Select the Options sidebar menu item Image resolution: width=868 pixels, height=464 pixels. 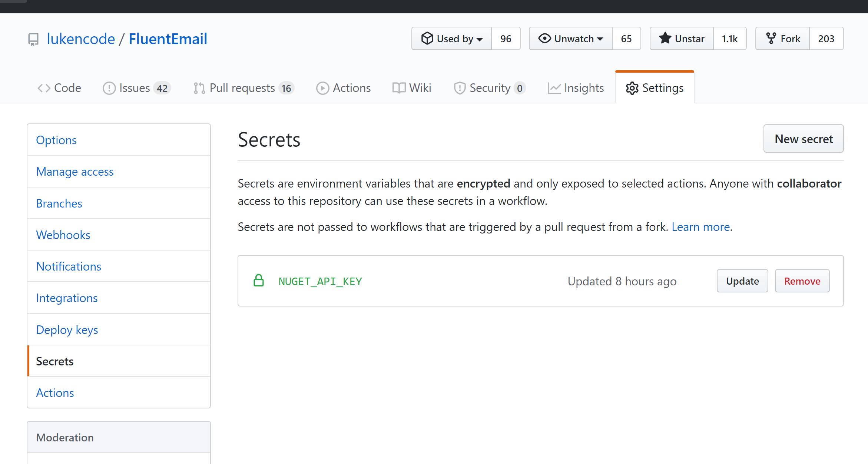click(x=56, y=140)
